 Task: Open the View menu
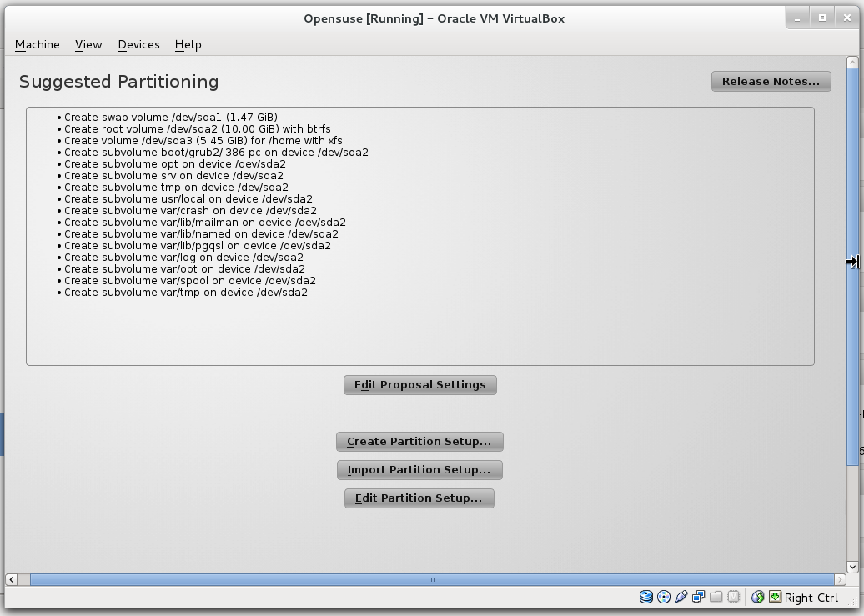88,44
